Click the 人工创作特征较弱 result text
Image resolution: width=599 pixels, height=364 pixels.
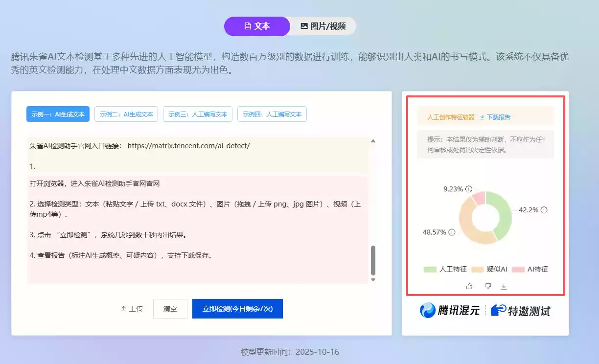coord(451,117)
